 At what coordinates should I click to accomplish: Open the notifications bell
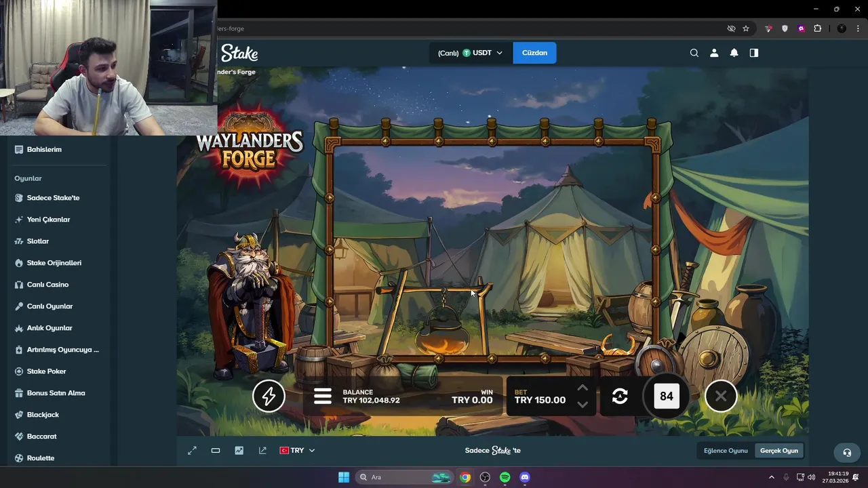(x=734, y=53)
